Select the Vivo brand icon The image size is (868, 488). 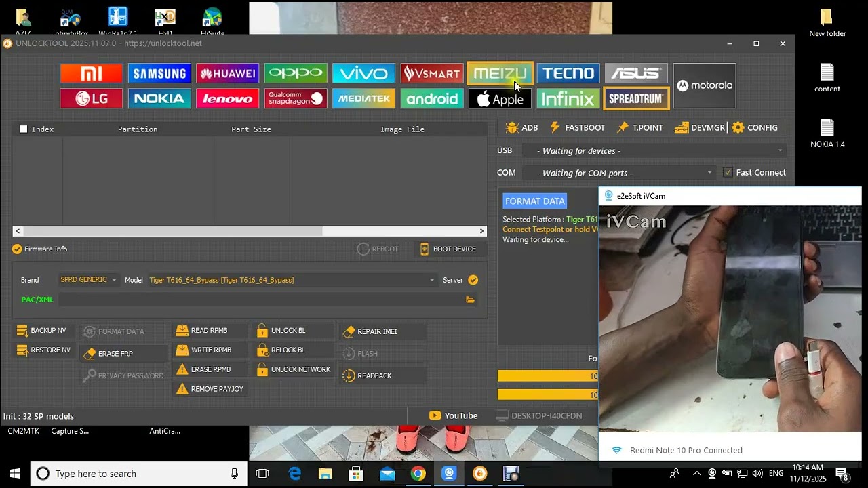click(x=364, y=73)
